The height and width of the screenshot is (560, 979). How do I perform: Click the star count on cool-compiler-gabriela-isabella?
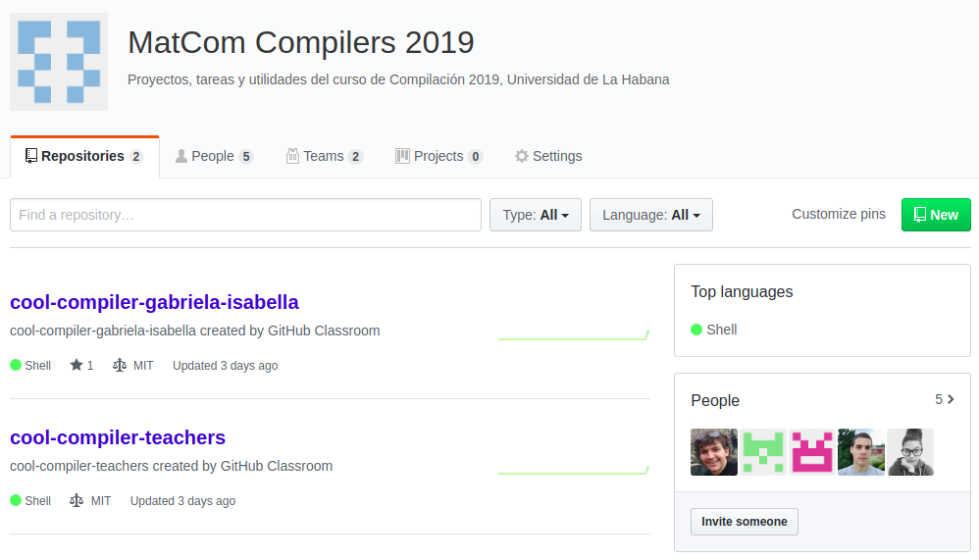[81, 365]
